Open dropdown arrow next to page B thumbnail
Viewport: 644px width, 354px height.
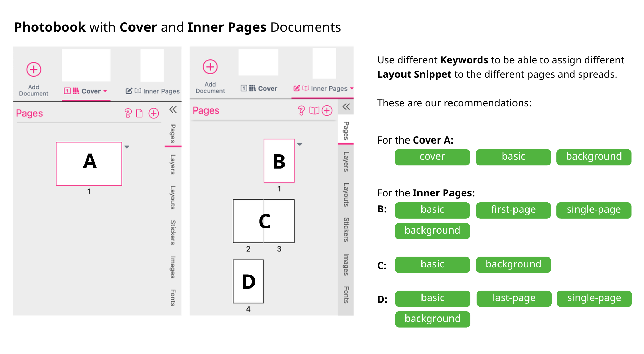(x=300, y=144)
